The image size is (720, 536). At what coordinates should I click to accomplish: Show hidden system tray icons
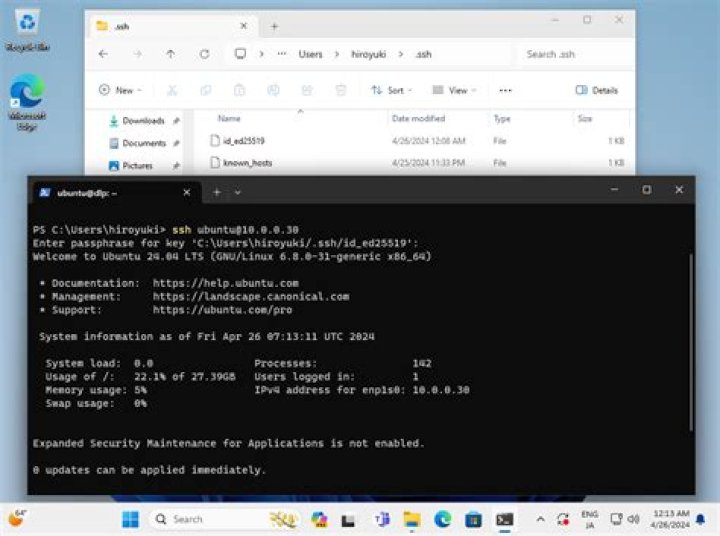pos(540,519)
